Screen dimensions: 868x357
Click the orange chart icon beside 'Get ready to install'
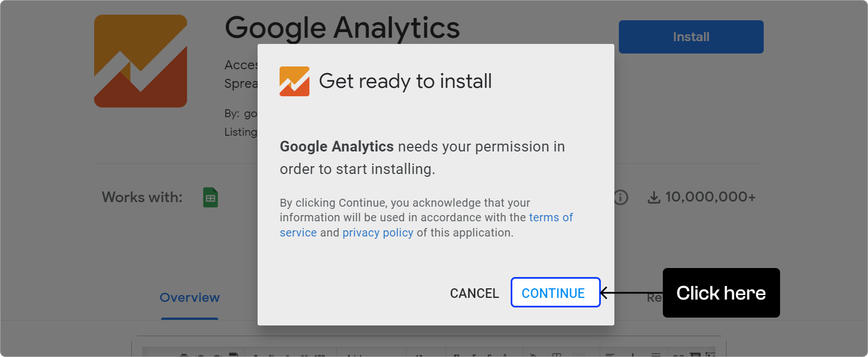(x=294, y=81)
